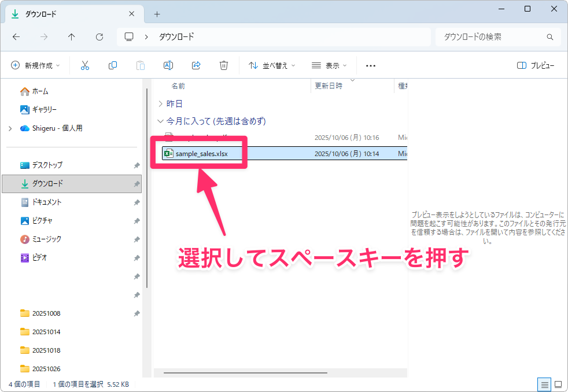Click the Rename icon in toolbar
568x392 pixels.
click(168, 66)
